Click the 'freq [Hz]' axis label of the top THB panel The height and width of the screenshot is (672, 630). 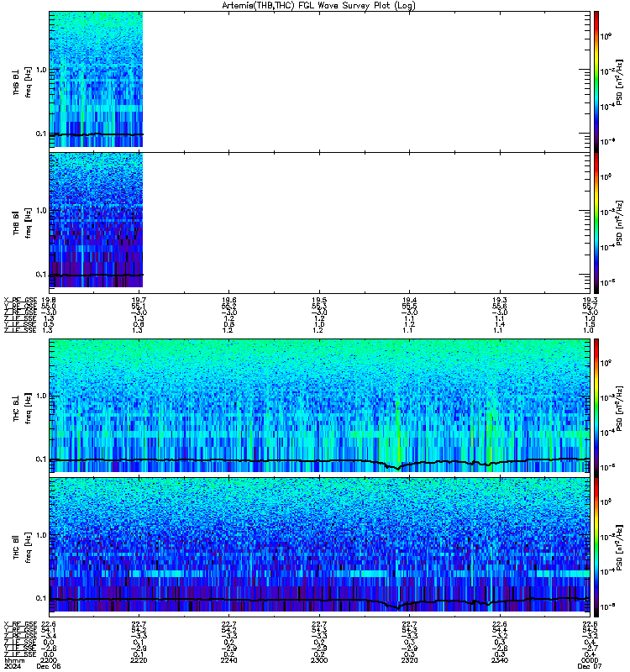coord(28,82)
